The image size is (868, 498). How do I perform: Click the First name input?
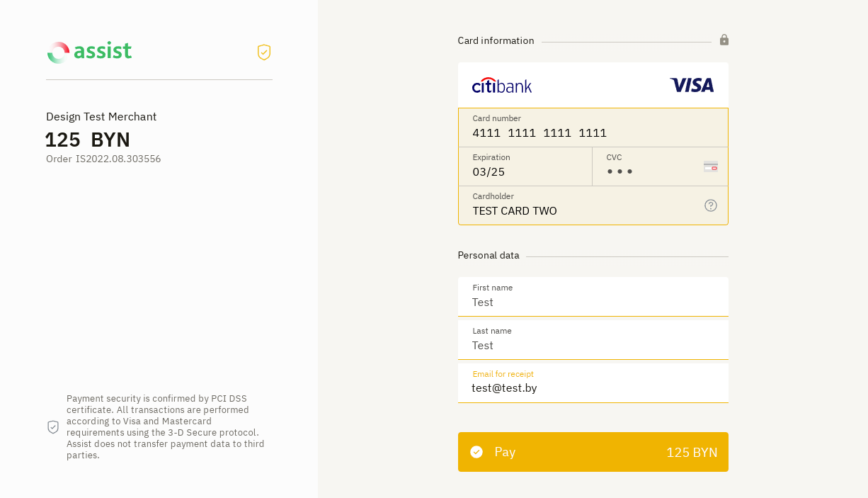[593, 302]
